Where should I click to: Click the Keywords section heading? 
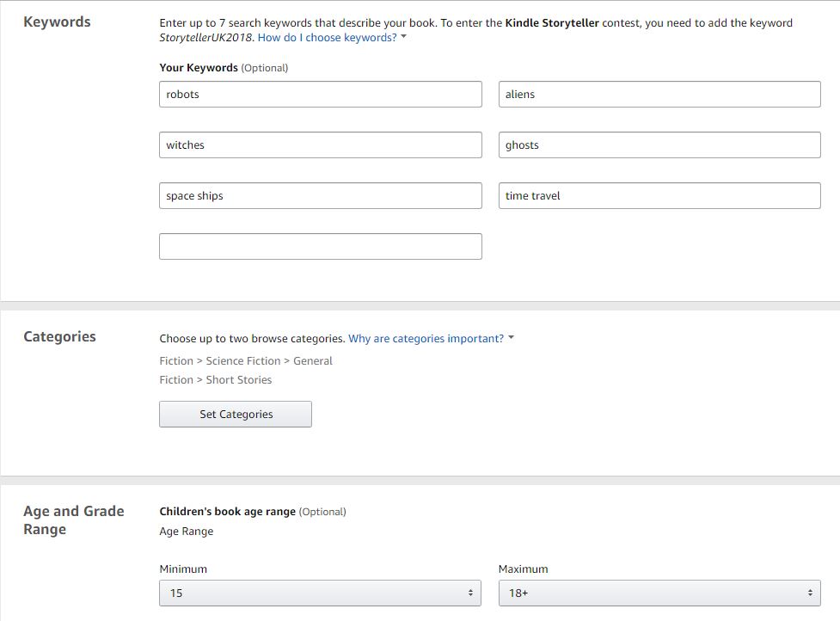57,22
